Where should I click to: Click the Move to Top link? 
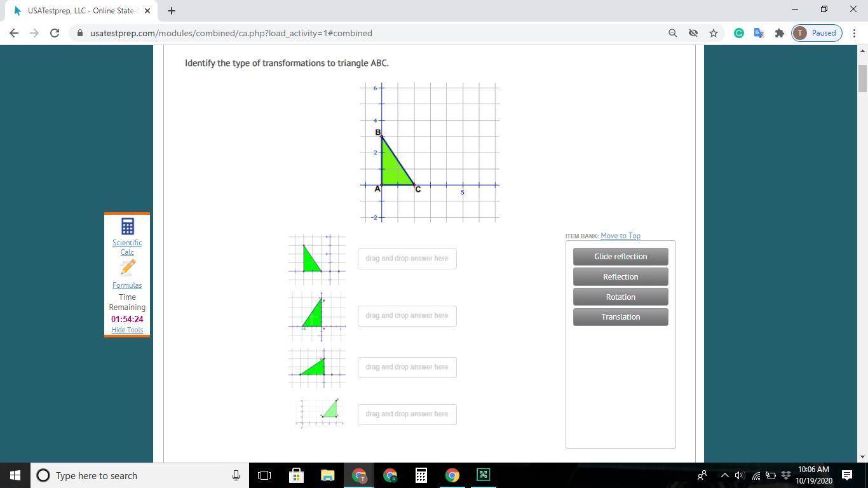coord(620,236)
